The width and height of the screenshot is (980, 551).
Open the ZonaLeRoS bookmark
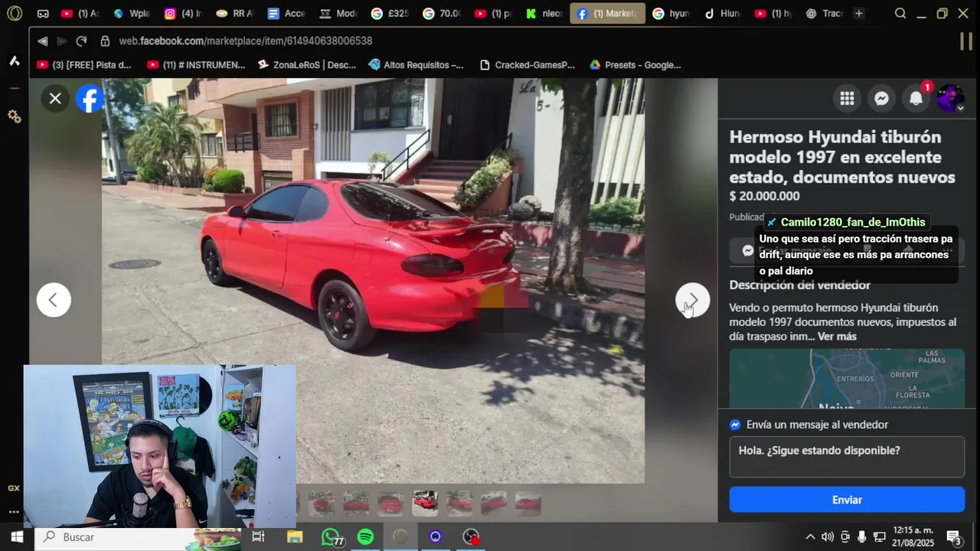click(307, 65)
